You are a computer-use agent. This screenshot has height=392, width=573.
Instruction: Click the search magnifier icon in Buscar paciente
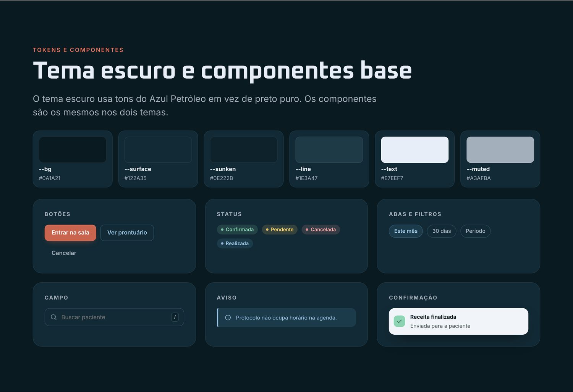(x=53, y=317)
